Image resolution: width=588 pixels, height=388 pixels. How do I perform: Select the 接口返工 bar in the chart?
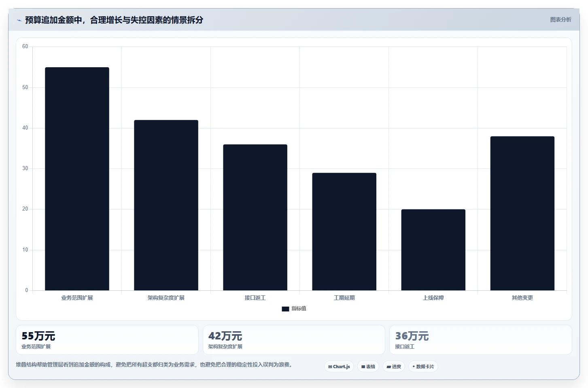(255, 217)
